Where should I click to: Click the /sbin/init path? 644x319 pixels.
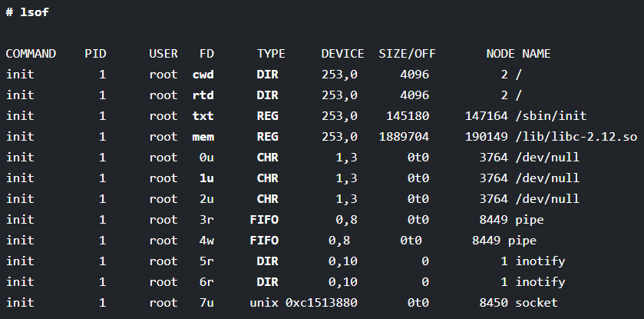551,116
